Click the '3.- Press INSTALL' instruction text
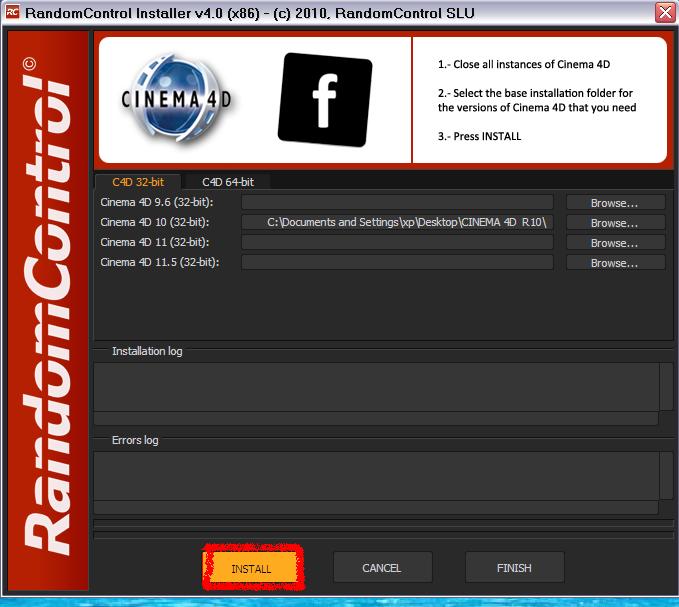Image resolution: width=679 pixels, height=607 pixels. coord(479,136)
